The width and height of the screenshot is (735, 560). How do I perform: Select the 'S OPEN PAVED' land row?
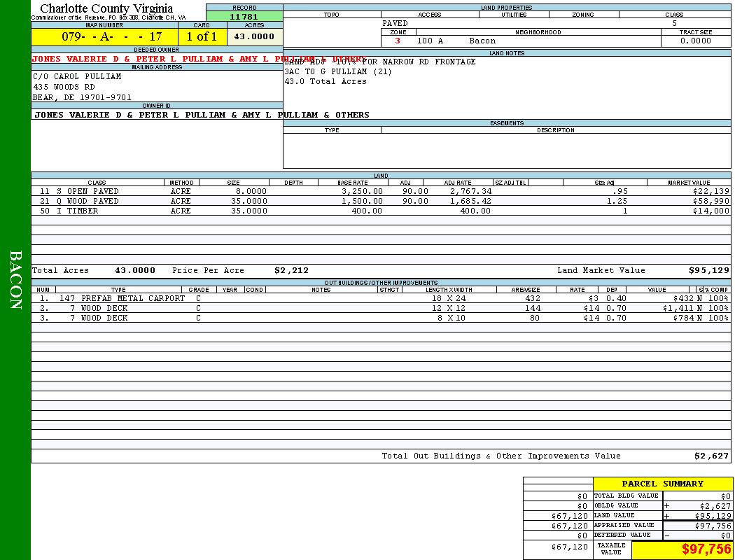pos(87,191)
